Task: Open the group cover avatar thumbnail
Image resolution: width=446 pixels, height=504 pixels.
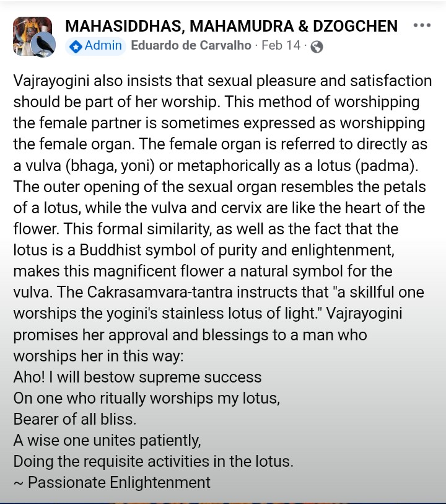Action: click(32, 36)
